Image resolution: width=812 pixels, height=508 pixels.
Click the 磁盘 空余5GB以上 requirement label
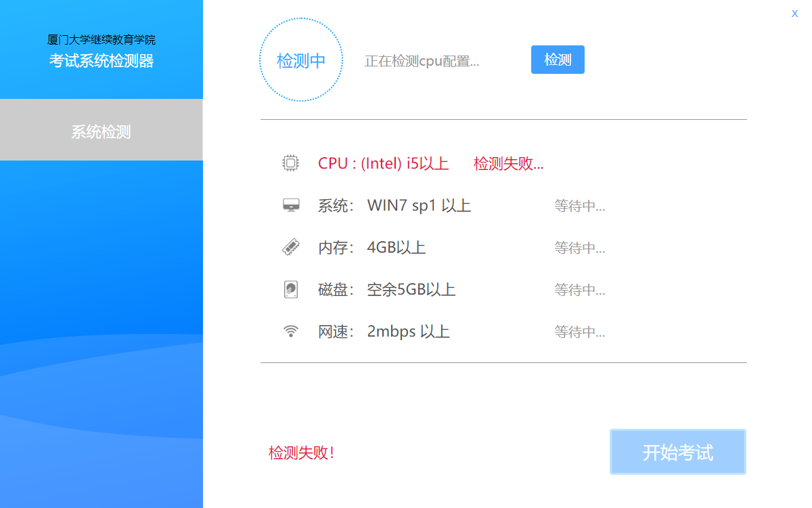(386, 290)
